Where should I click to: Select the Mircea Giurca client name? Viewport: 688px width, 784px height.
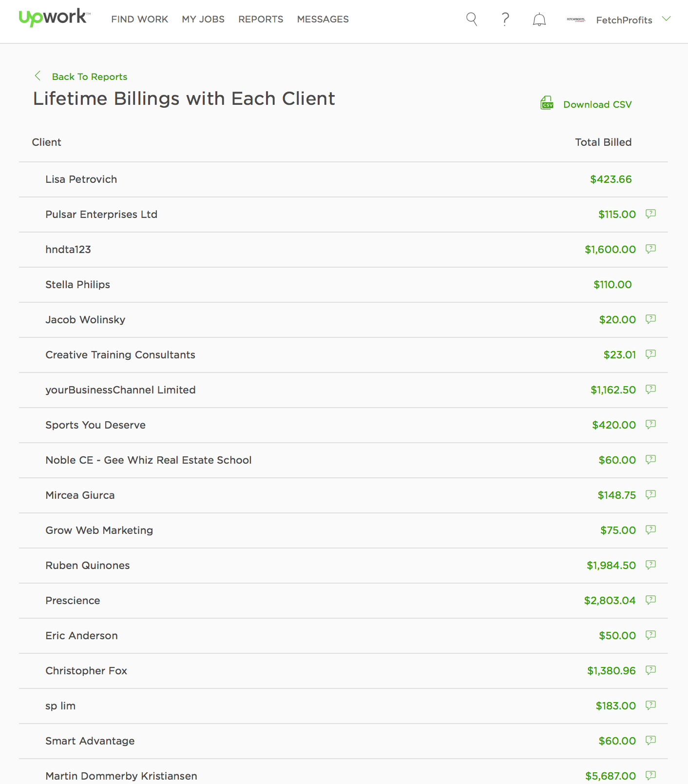point(80,495)
